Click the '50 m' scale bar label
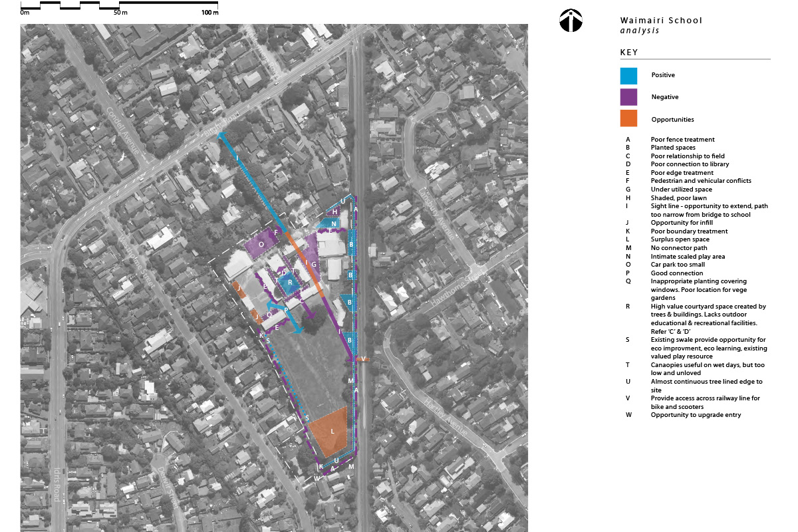This screenshot has width=798, height=532. [x=120, y=13]
